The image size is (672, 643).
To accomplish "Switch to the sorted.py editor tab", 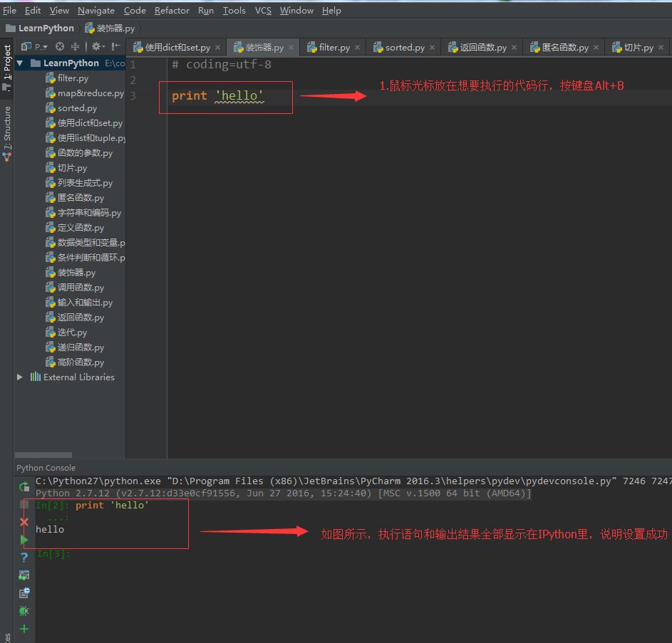I will [x=405, y=48].
